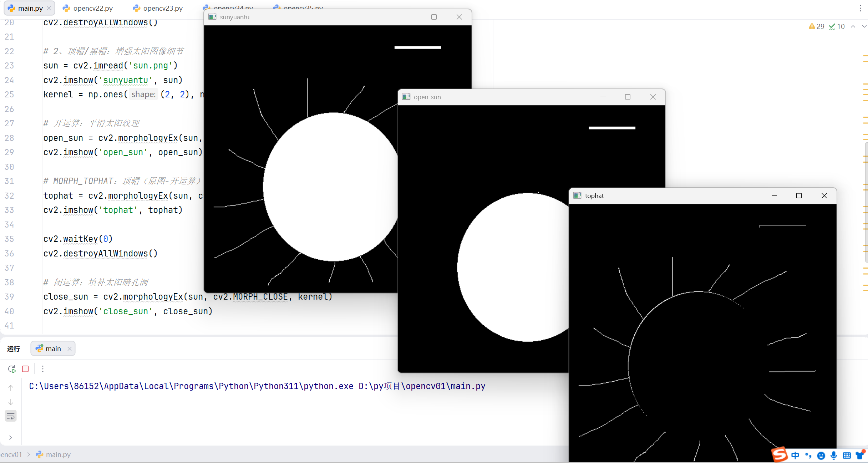This screenshot has width=868, height=463.
Task: Open Sogou emoji panel smiley icon
Action: click(821, 456)
